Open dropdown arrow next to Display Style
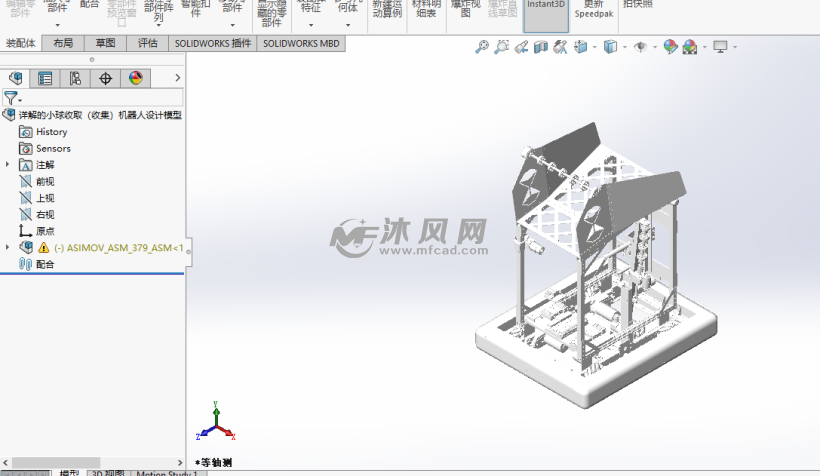Image resolution: width=820 pixels, height=476 pixels. [x=625, y=47]
